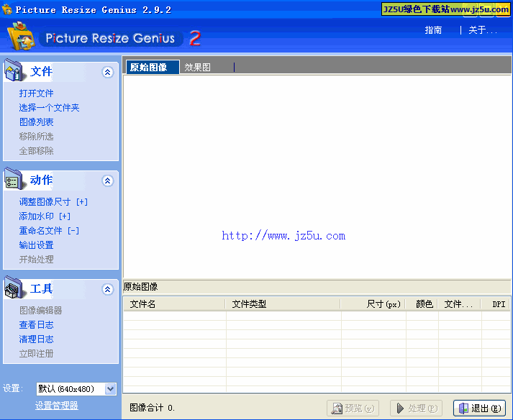513x420 pixels.
Task: Click the 文件... column header
Action: click(459, 304)
